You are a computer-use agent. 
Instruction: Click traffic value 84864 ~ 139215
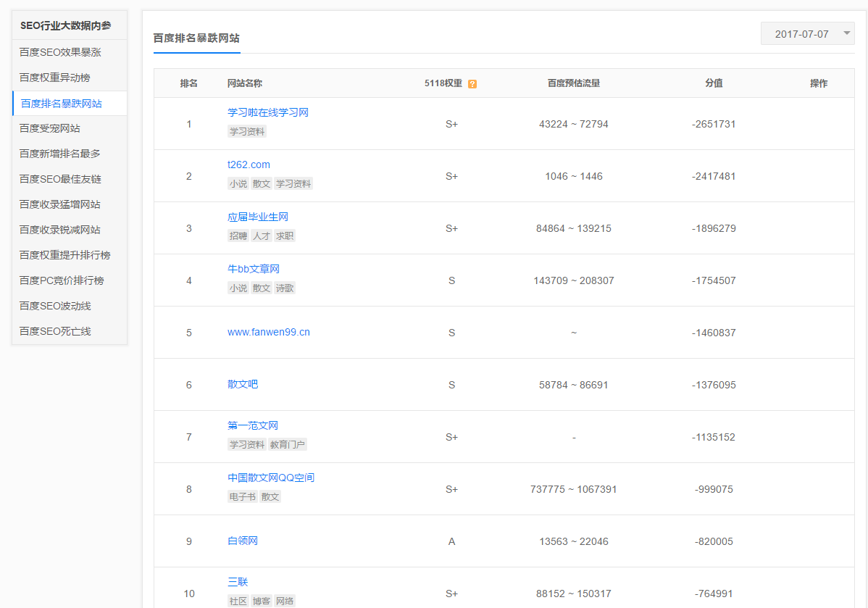[x=574, y=228]
